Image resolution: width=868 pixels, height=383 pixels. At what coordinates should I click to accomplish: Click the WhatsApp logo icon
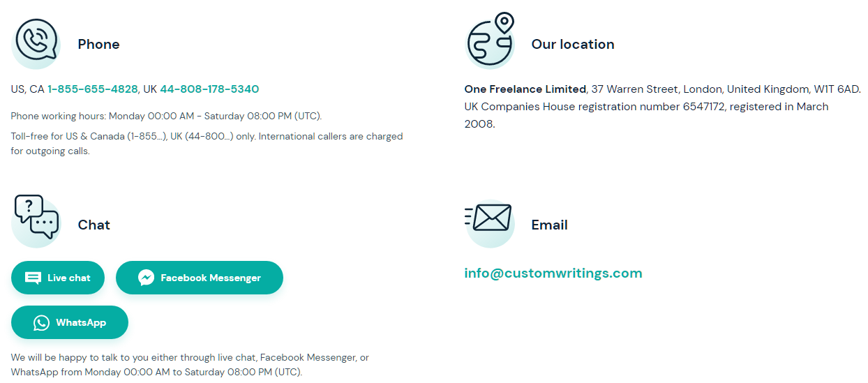42,322
